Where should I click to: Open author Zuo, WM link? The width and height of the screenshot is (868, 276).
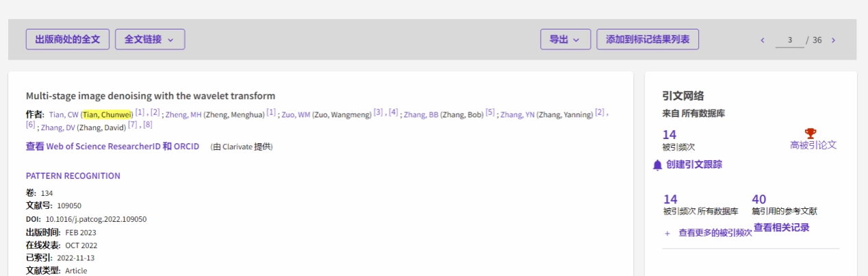click(x=296, y=115)
